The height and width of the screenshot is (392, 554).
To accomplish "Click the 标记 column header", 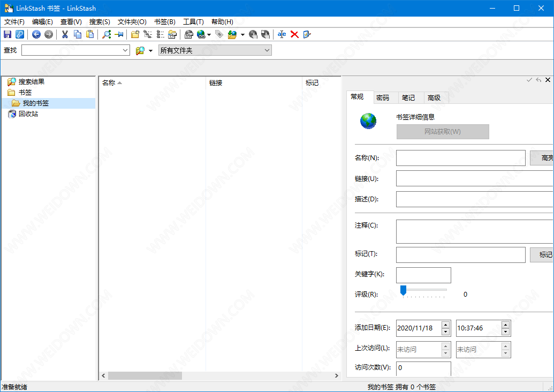I will [321, 82].
